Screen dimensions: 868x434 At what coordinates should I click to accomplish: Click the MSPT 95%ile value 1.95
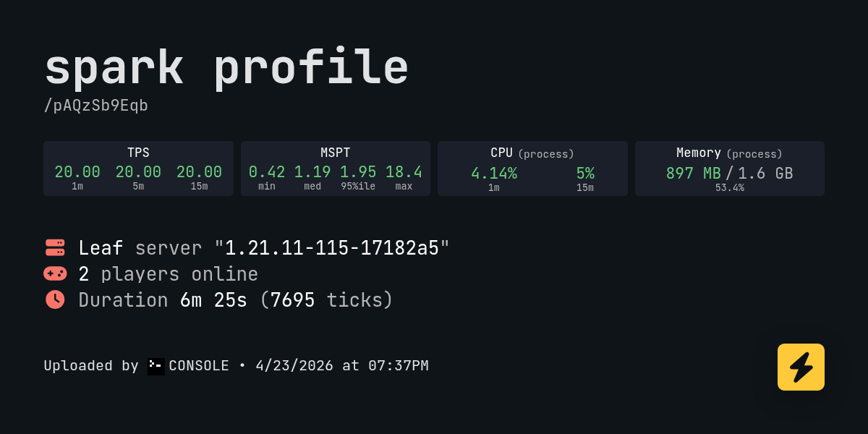358,172
